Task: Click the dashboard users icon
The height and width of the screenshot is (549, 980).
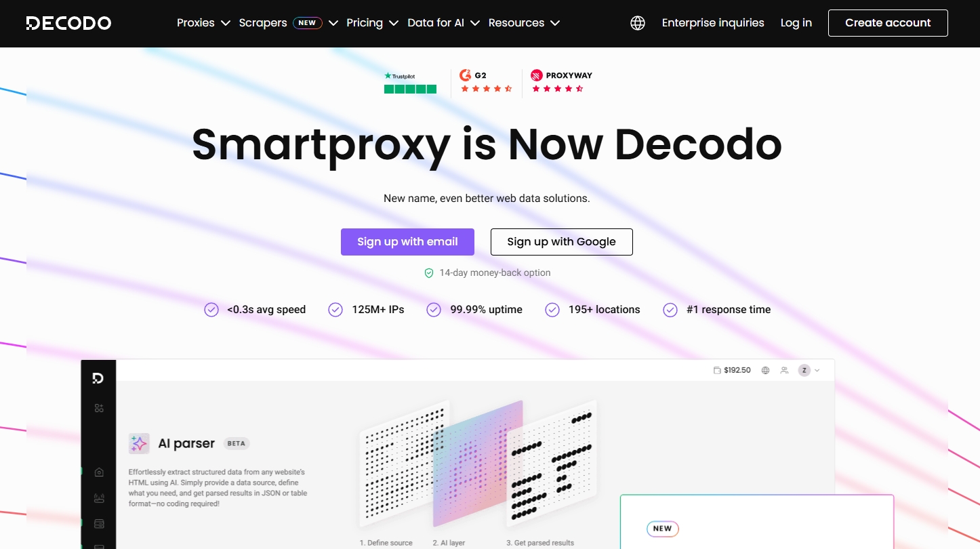Action: tap(785, 371)
